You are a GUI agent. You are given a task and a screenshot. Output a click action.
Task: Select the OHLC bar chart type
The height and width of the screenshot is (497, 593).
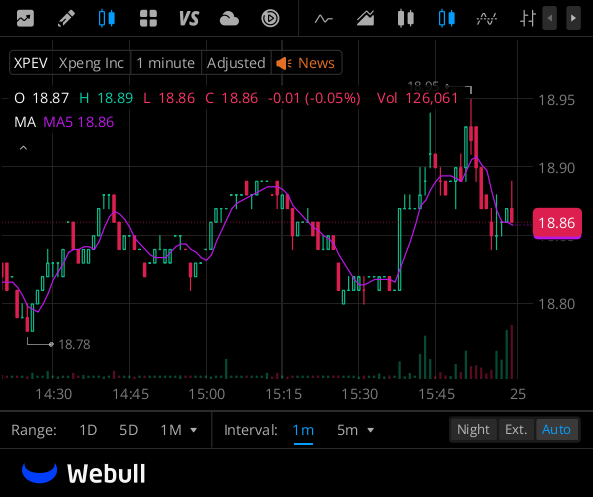coord(528,18)
